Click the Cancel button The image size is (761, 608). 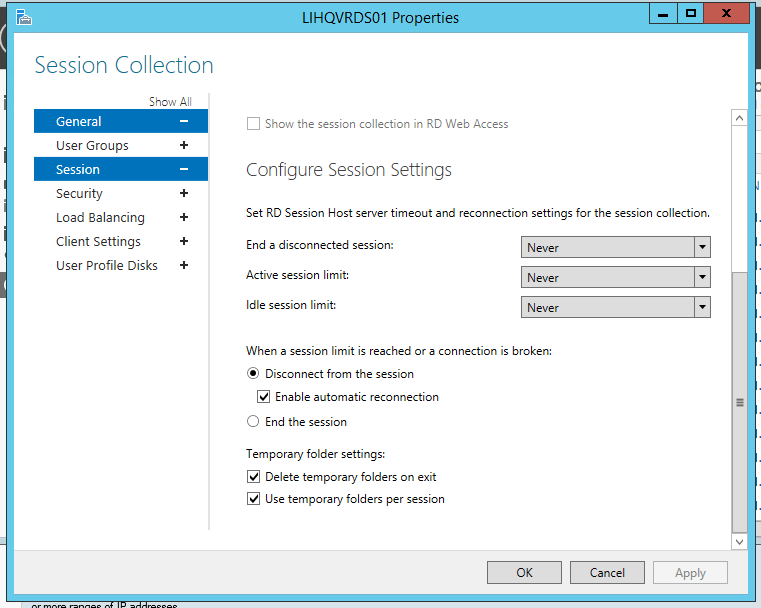607,573
